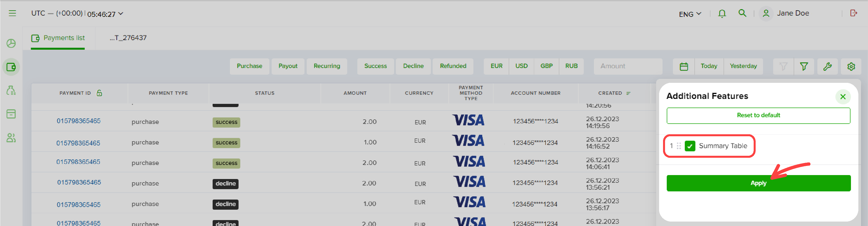
Task: Filter by Purchase type
Action: (249, 66)
